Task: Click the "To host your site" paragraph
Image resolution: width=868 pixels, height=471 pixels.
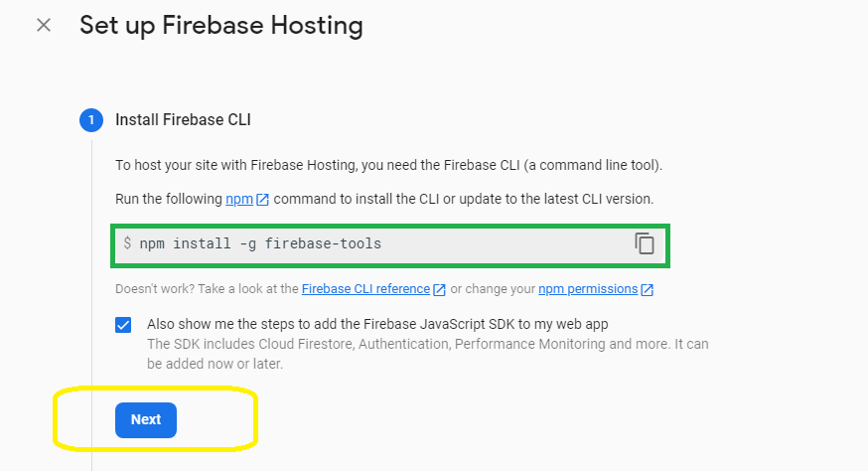Action: coord(388,165)
